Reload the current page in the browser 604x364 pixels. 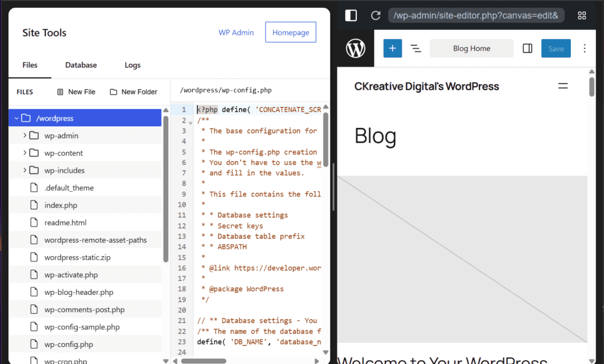click(376, 15)
